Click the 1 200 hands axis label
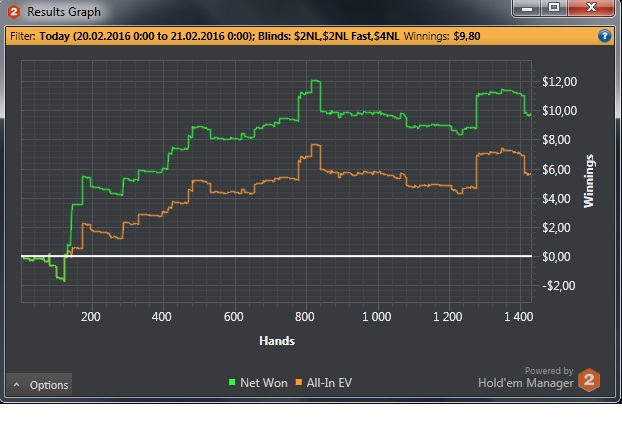Screen dimensions: 622x434 [x=447, y=317]
